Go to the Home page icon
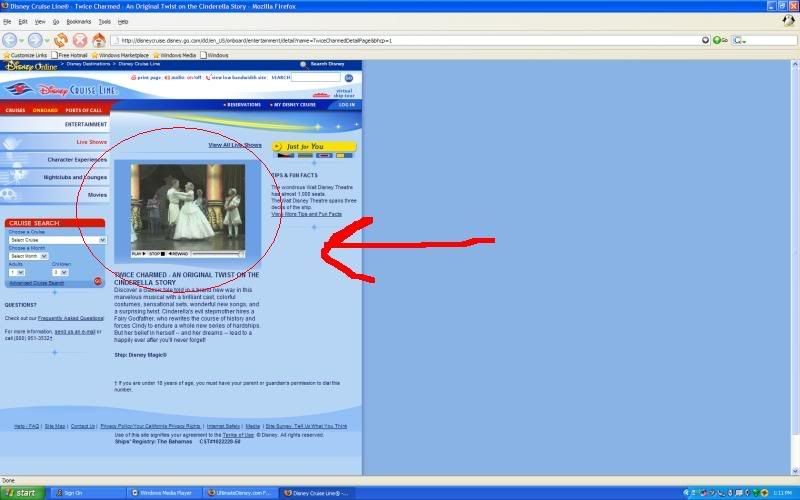Screen dimensions: 800x500 point(98,40)
